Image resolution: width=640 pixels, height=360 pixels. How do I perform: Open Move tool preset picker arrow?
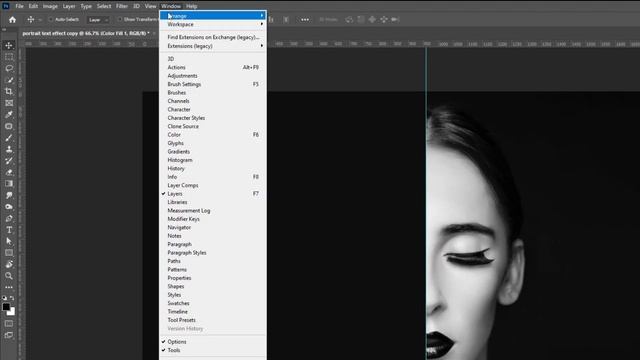pyautogui.click(x=40, y=20)
